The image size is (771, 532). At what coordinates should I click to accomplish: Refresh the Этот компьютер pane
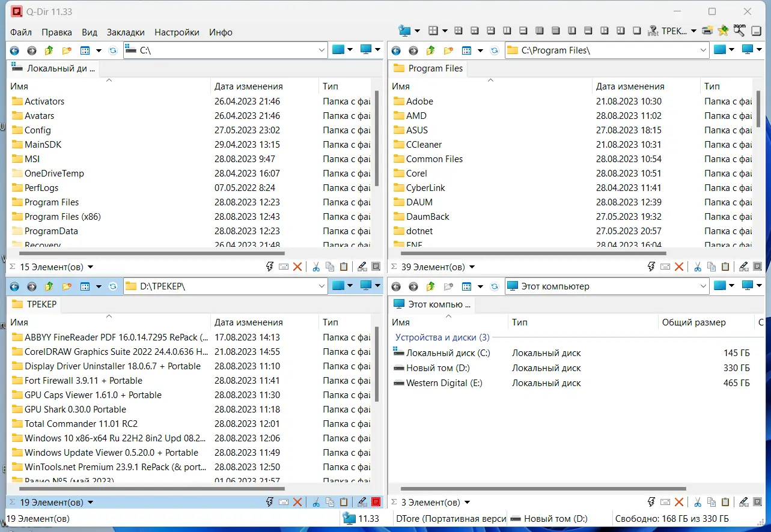(x=495, y=286)
